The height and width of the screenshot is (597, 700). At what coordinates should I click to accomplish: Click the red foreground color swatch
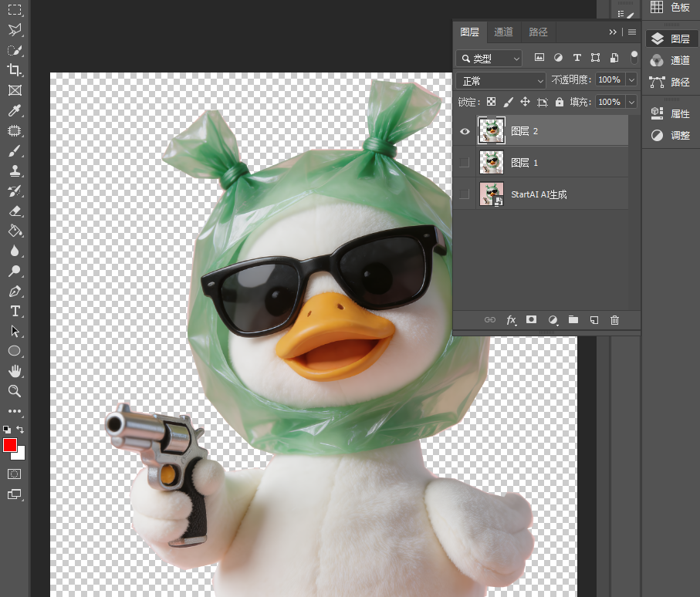[x=9, y=444]
